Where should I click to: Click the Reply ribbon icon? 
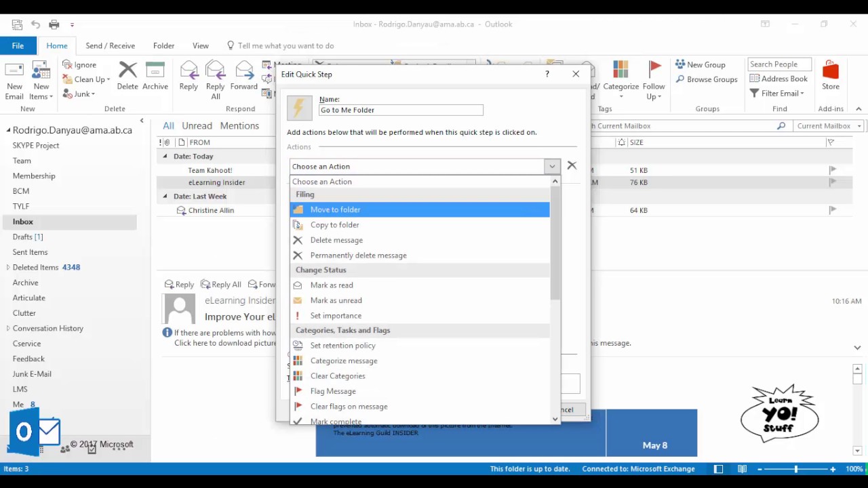tap(189, 70)
